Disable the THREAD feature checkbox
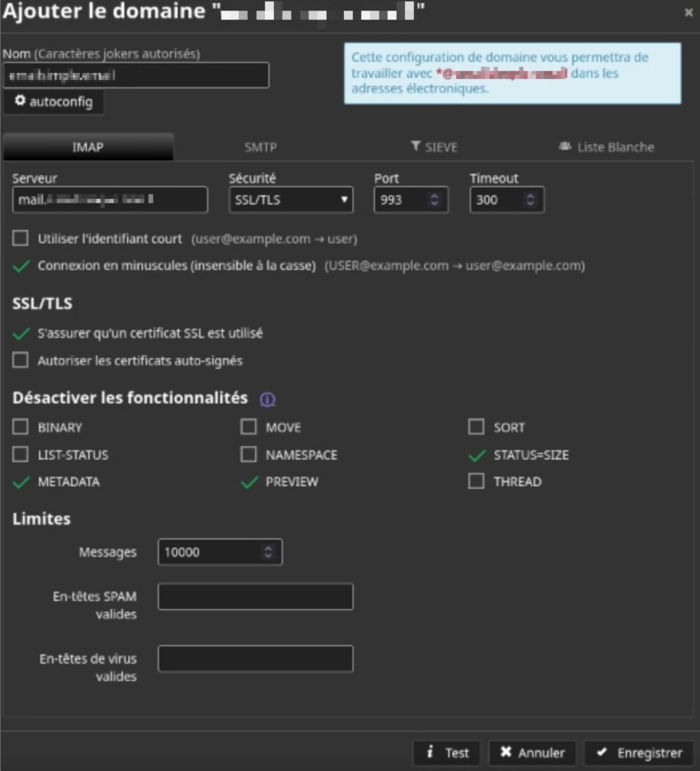Screen dimensions: 700x771 pyautogui.click(x=476, y=482)
